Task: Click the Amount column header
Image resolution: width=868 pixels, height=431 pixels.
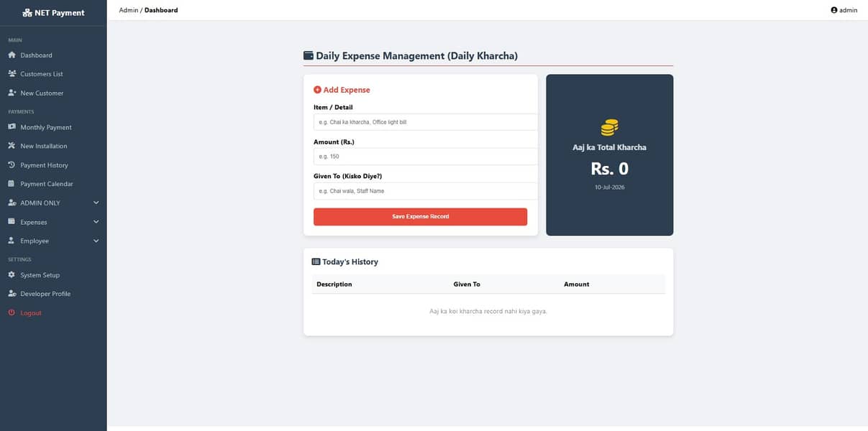Action: tap(577, 284)
